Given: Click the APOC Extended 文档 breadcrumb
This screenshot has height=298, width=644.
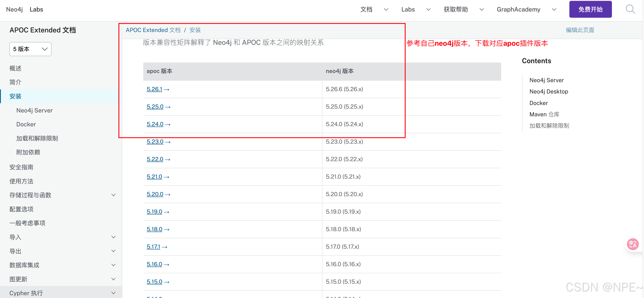Looking at the screenshot, I should point(153,30).
